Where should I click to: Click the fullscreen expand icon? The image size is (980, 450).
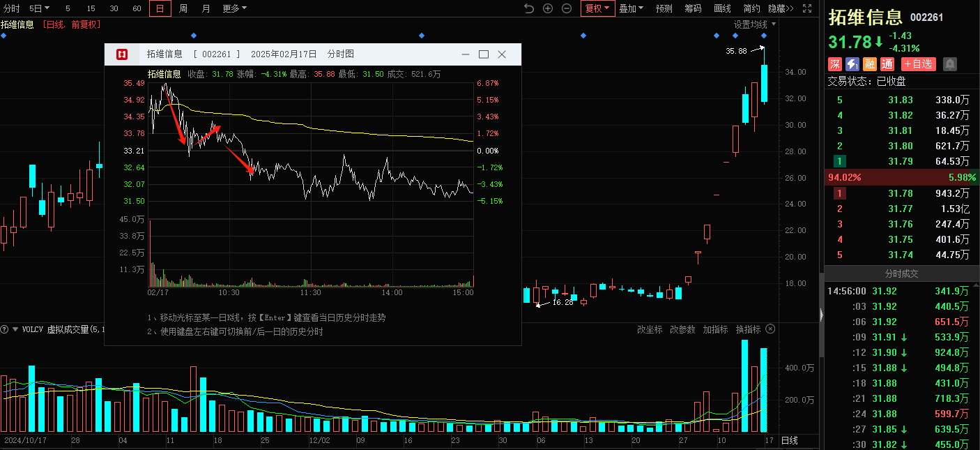(x=807, y=8)
